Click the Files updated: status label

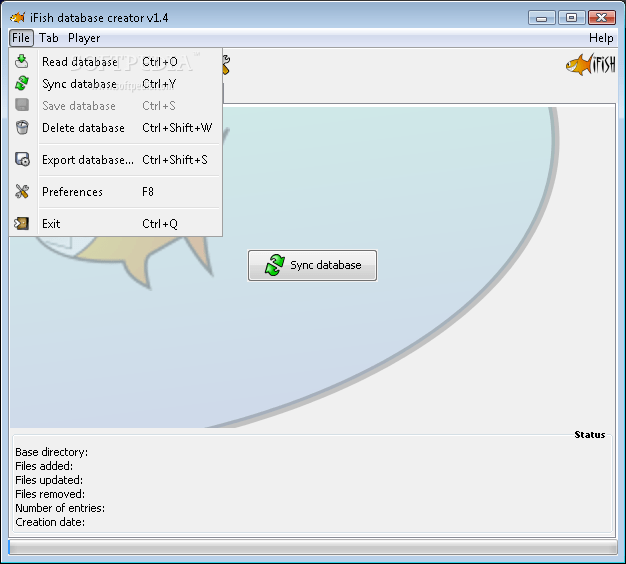[x=49, y=480]
